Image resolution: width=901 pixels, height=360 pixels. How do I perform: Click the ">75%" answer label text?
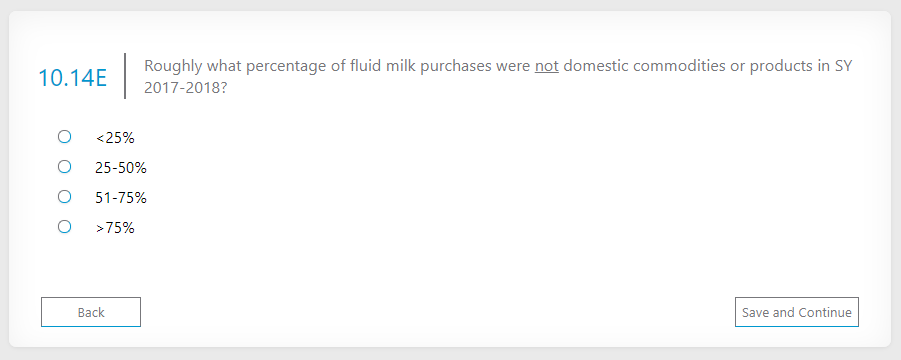(115, 228)
